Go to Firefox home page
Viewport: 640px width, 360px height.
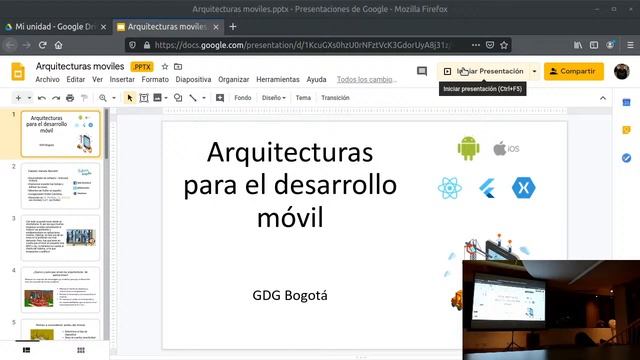[x=59, y=45]
